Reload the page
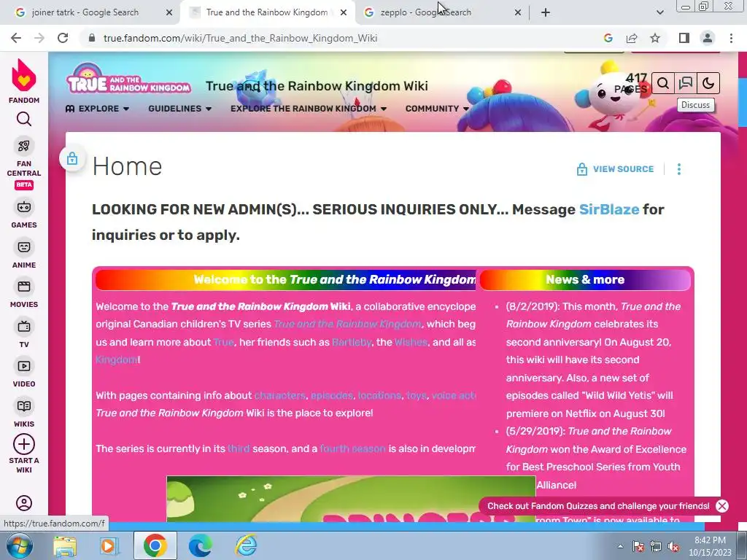The image size is (747, 560). pyautogui.click(x=63, y=38)
